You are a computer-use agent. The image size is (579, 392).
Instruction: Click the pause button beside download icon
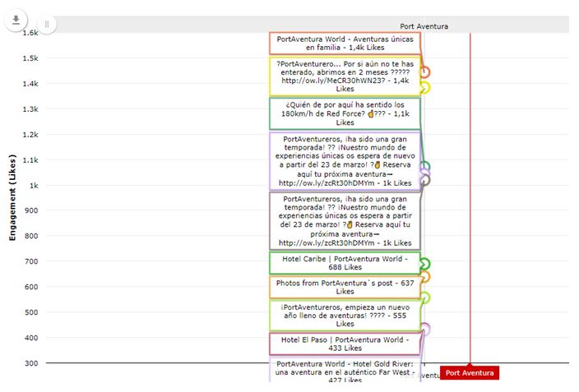[47, 25]
